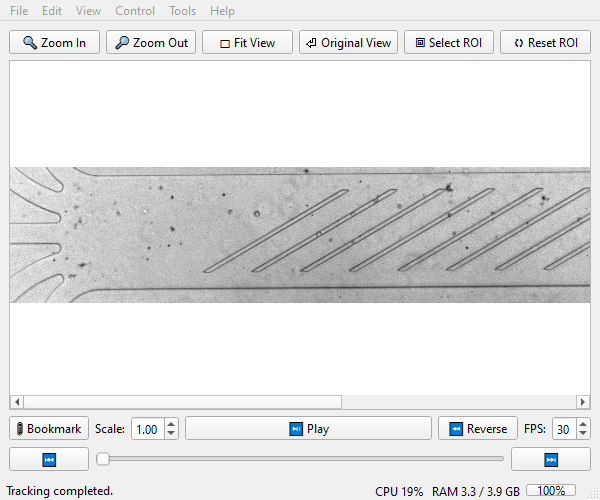The height and width of the screenshot is (500, 600).
Task: Open the Tools menu
Action: click(x=183, y=11)
